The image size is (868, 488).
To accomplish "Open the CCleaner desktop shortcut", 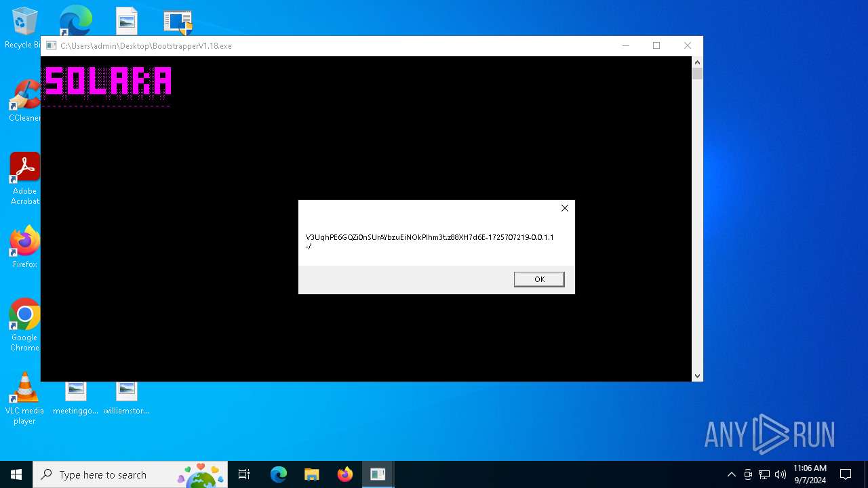I will coord(24,100).
